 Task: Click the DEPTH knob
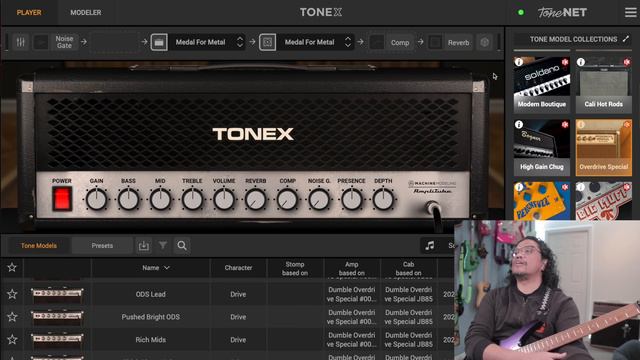(383, 200)
